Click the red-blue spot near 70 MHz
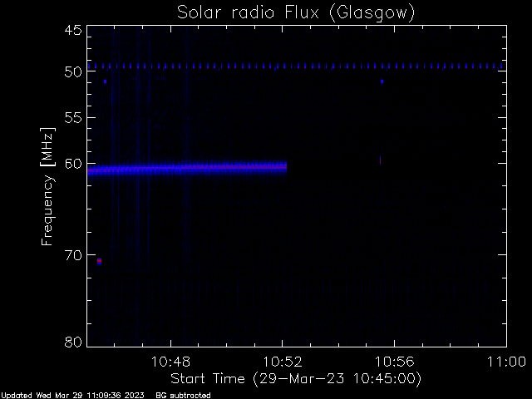The height and width of the screenshot is (399, 532). pyautogui.click(x=99, y=261)
